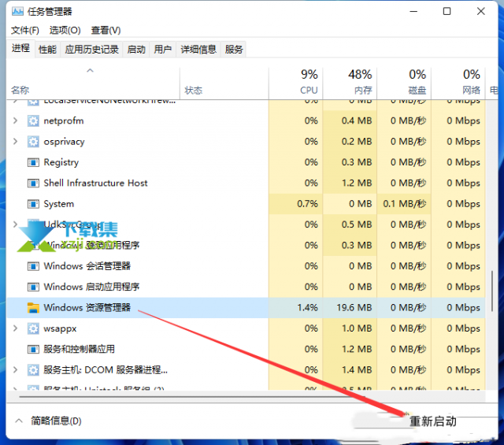The image size is (504, 445).
Task: Select the Windows 会话管理器 row
Action: 246,266
